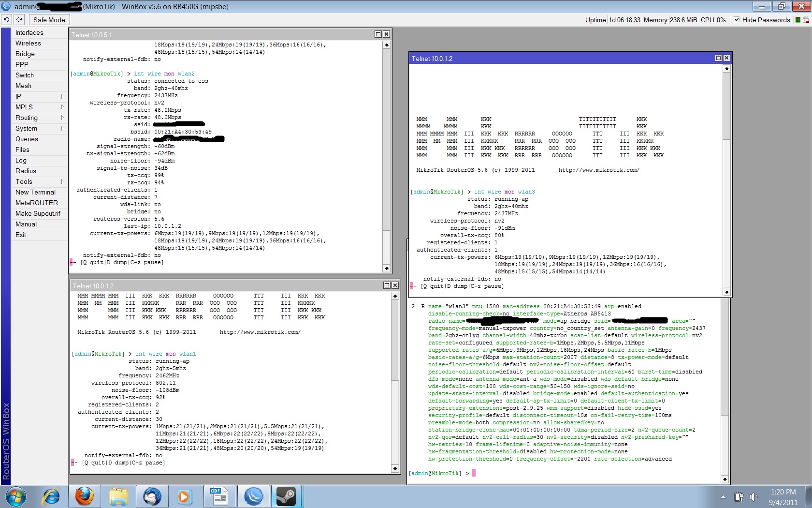The image size is (812, 508).
Task: Show hidden system tray icons
Action: (x=723, y=497)
